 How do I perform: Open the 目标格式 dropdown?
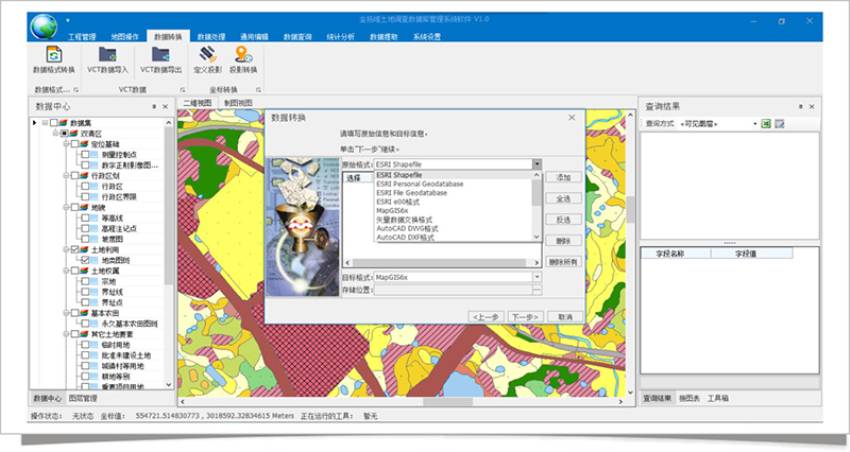537,277
